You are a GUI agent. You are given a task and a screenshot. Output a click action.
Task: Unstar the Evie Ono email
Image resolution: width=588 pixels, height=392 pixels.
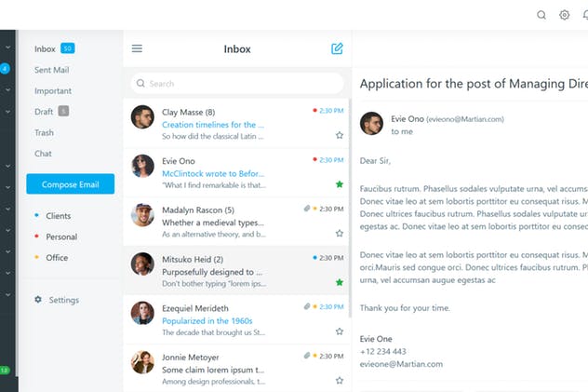(x=340, y=183)
